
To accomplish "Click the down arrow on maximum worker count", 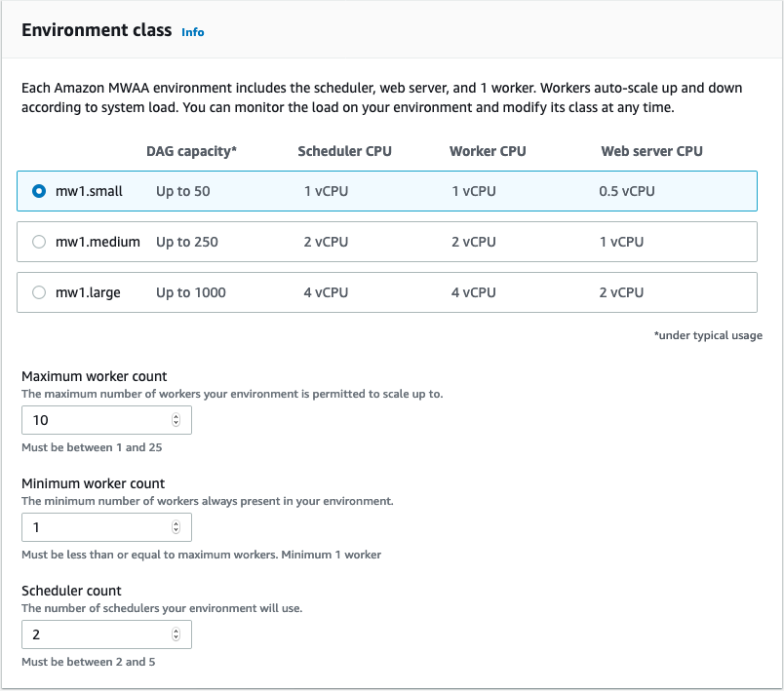I will [x=176, y=424].
